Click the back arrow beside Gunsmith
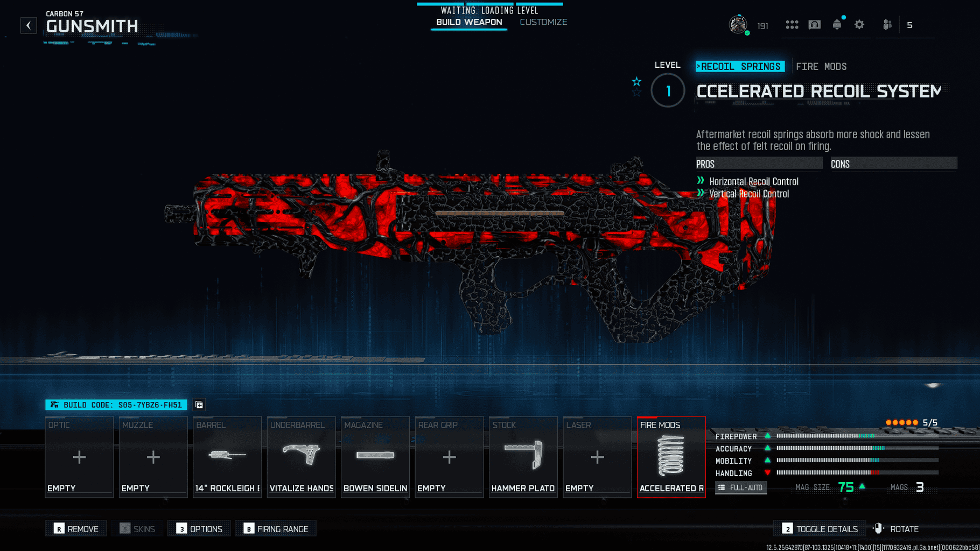 coord(29,25)
